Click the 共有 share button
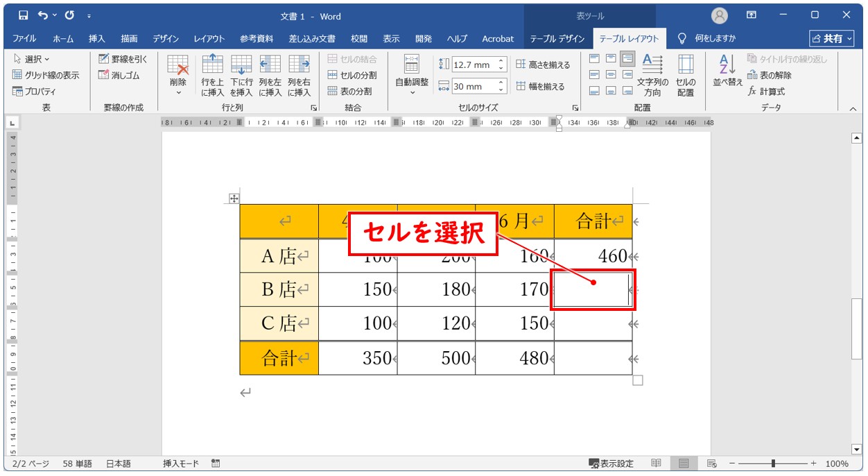The height and width of the screenshot is (476, 868). point(833,39)
